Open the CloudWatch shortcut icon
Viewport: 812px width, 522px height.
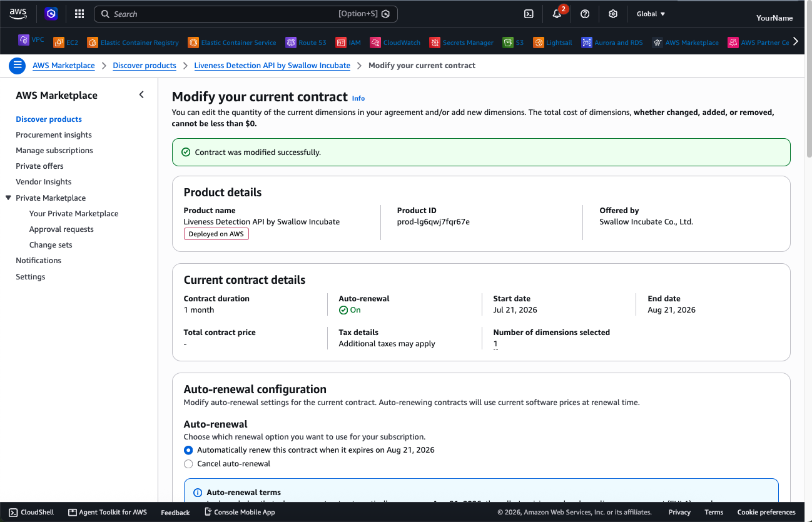coord(375,43)
